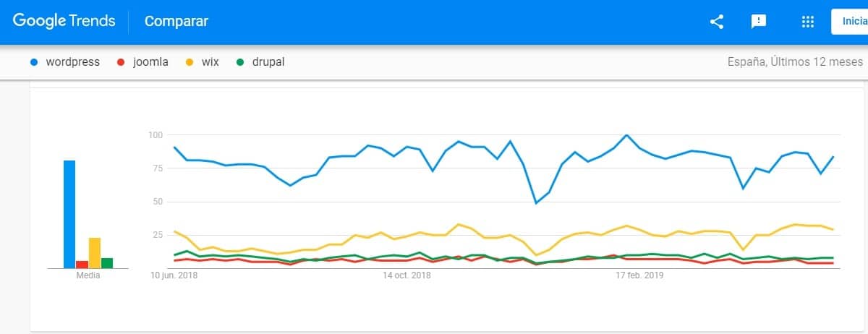Click the blue wordpress legend dot

point(34,62)
